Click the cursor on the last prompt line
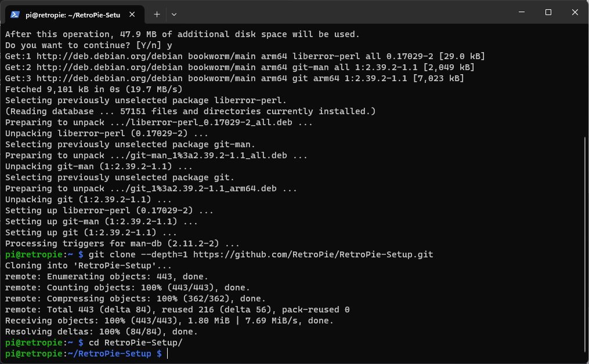The height and width of the screenshot is (364, 589). pyautogui.click(x=167, y=354)
